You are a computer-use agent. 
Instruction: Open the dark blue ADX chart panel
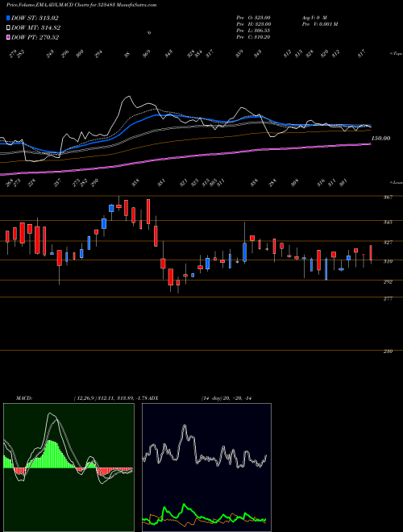[206, 468]
